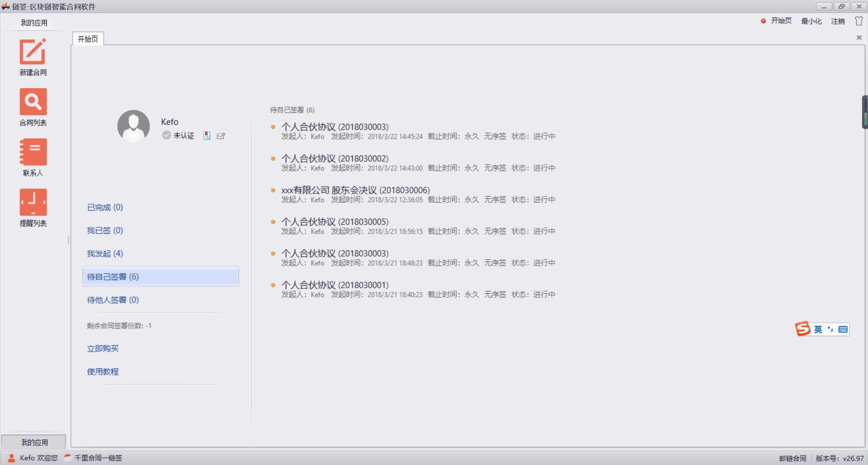This screenshot has width=868, height=465.
Task: Open the 提醒列表 reminder icon
Action: pos(33,202)
